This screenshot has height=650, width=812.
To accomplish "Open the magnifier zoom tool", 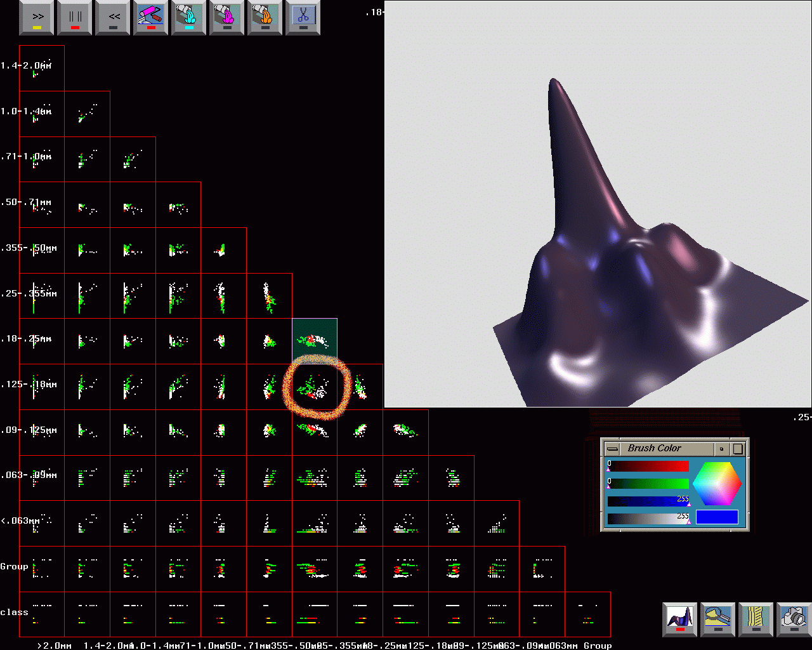I will click(718, 620).
